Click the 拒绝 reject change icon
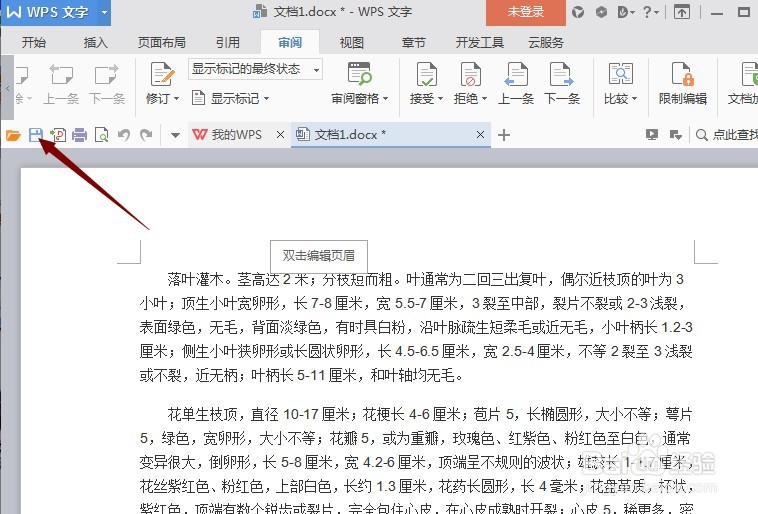 [x=470, y=74]
